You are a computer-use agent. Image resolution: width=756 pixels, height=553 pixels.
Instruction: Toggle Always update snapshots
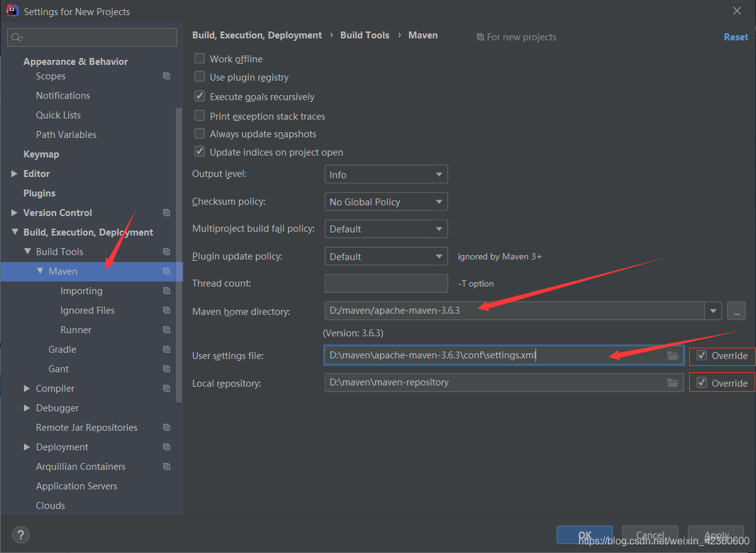coord(200,134)
